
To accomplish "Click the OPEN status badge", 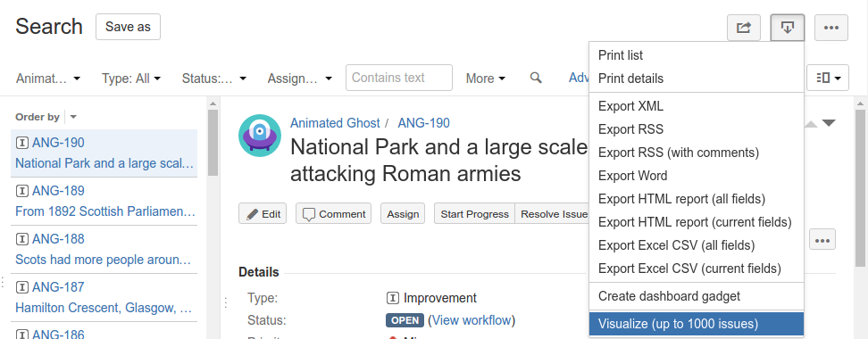I will (x=405, y=321).
